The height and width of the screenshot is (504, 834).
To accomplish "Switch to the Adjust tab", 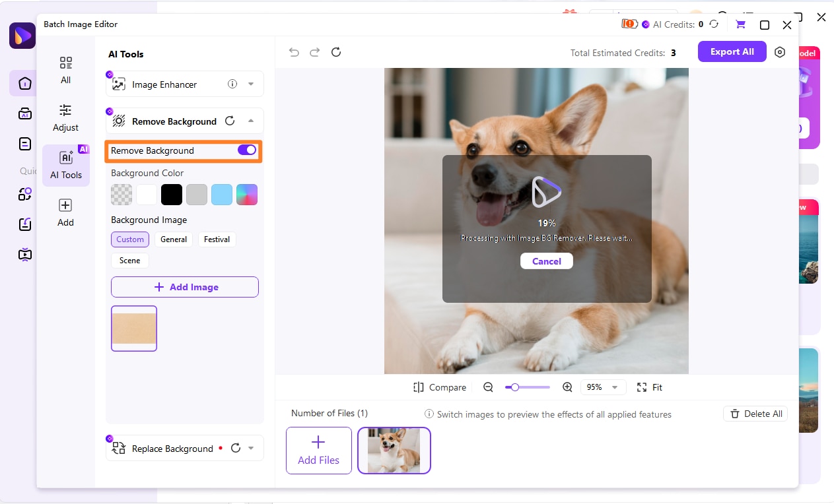I will [65, 118].
